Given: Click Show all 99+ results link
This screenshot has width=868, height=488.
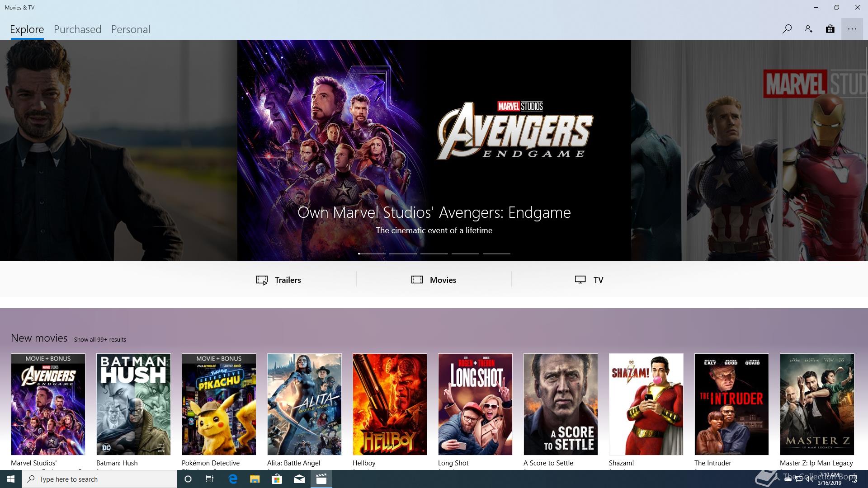Looking at the screenshot, I should tap(100, 339).
